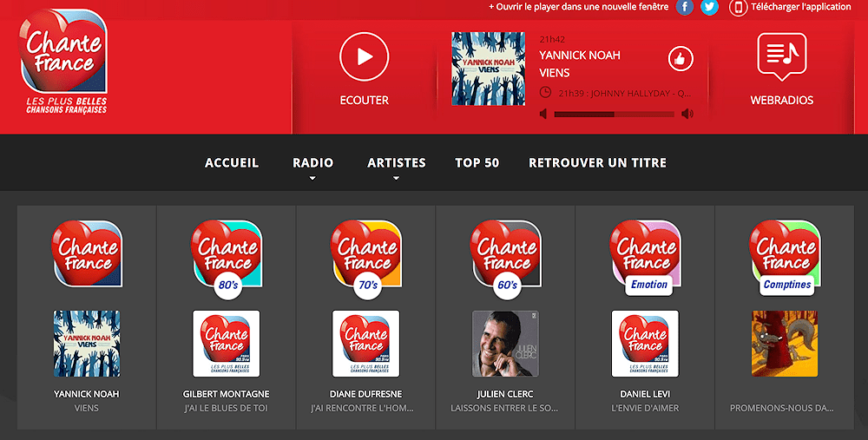Click J'AI LE BLUES DE TOI title
This screenshot has width=868, height=440.
click(x=227, y=408)
